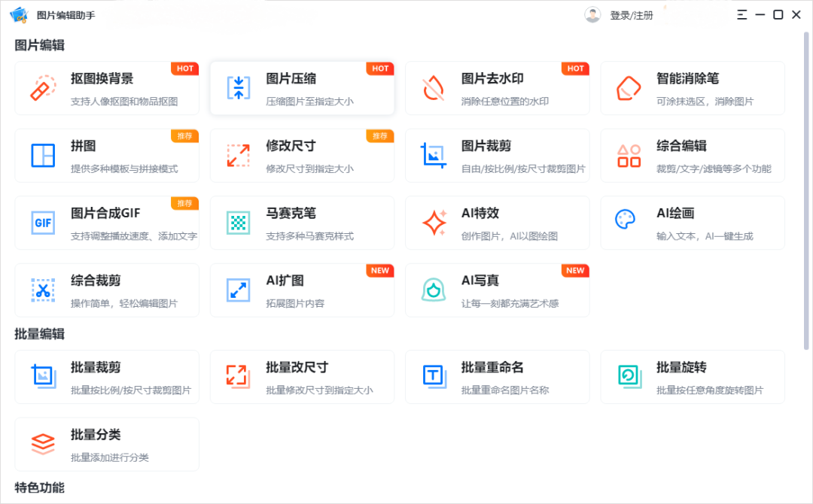Click HOT badge on 抠图换背景
This screenshot has height=504, width=813.
point(185,68)
